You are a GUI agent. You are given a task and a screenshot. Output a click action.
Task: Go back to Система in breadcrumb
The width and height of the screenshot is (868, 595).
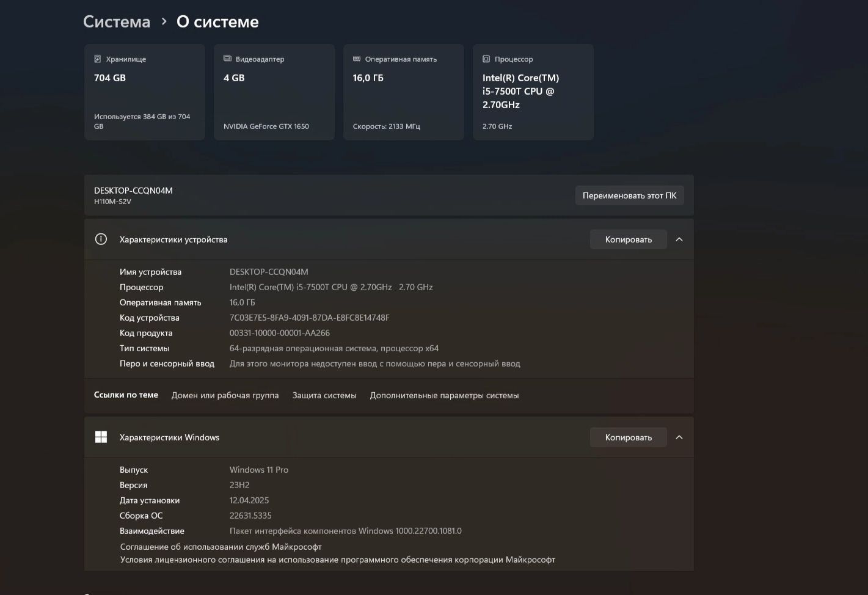[117, 22]
